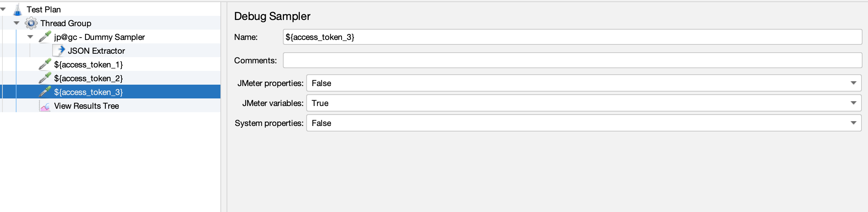Select the View Results Tree listener
The image size is (868, 212).
87,106
